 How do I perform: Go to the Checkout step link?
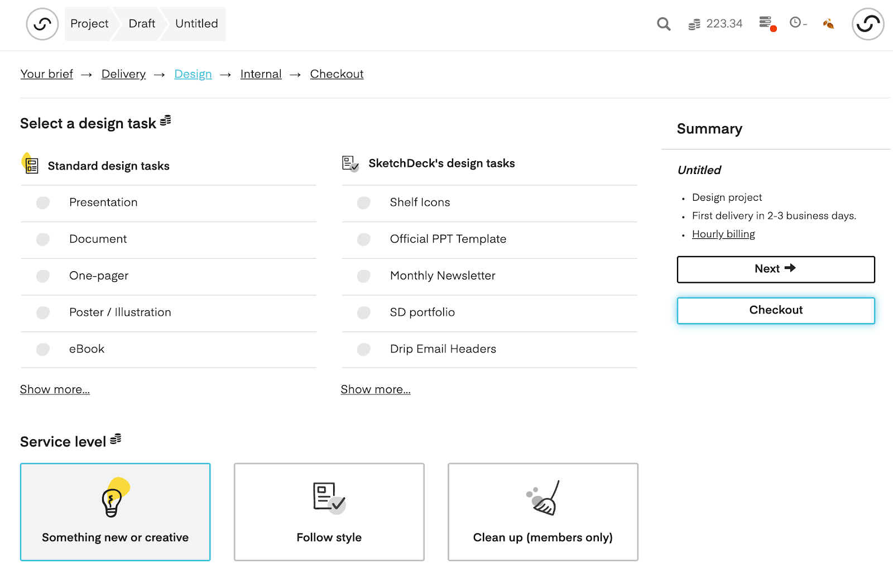(x=337, y=74)
